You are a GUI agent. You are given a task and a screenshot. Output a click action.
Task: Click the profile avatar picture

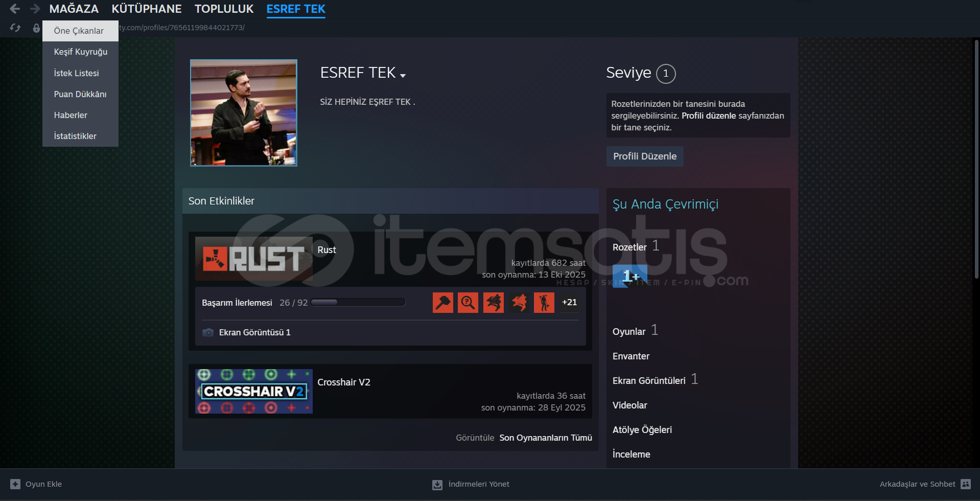coord(244,113)
